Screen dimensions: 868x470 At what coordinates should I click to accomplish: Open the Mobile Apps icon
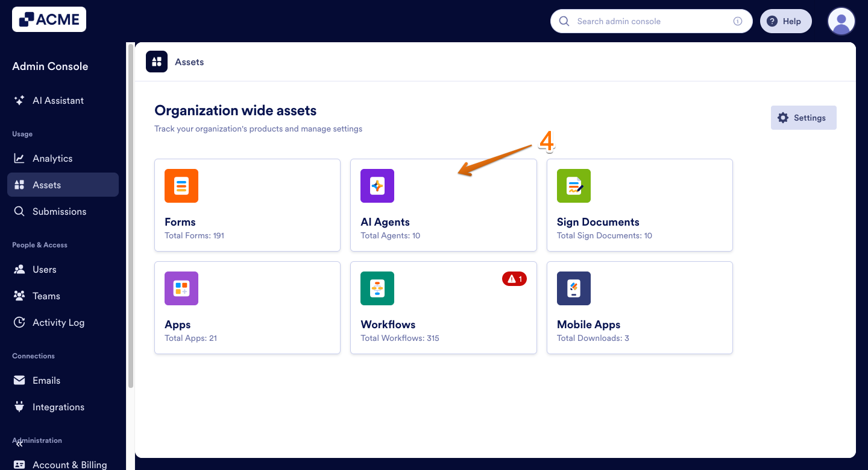coord(573,288)
